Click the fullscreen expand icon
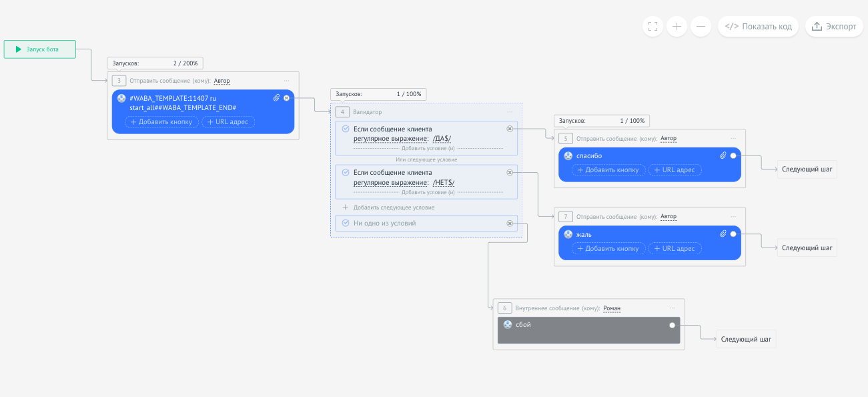 tap(653, 27)
